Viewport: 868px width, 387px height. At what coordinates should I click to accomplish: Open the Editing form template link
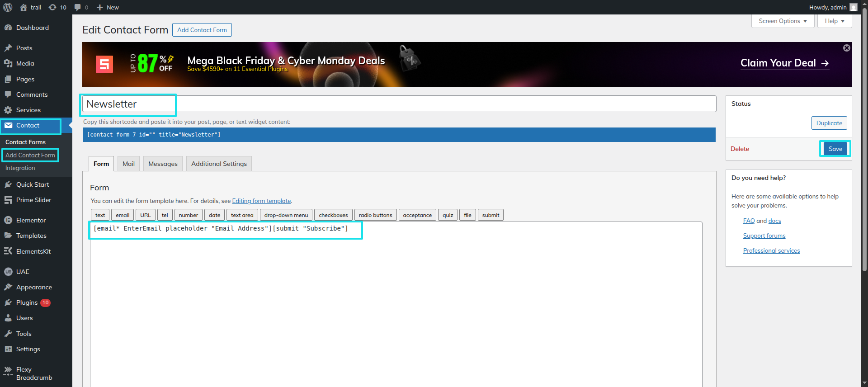pos(261,201)
